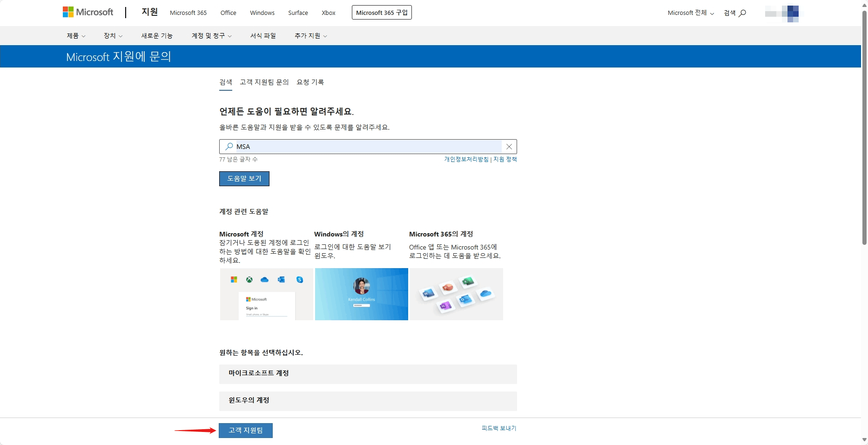This screenshot has width=868, height=445.
Task: Switch to the 고객 지원팀 문의 tab
Action: (x=264, y=82)
